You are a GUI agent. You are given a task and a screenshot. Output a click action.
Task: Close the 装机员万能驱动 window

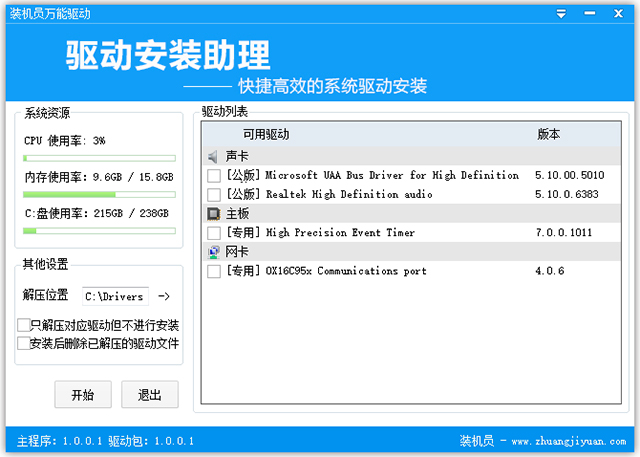click(x=618, y=13)
